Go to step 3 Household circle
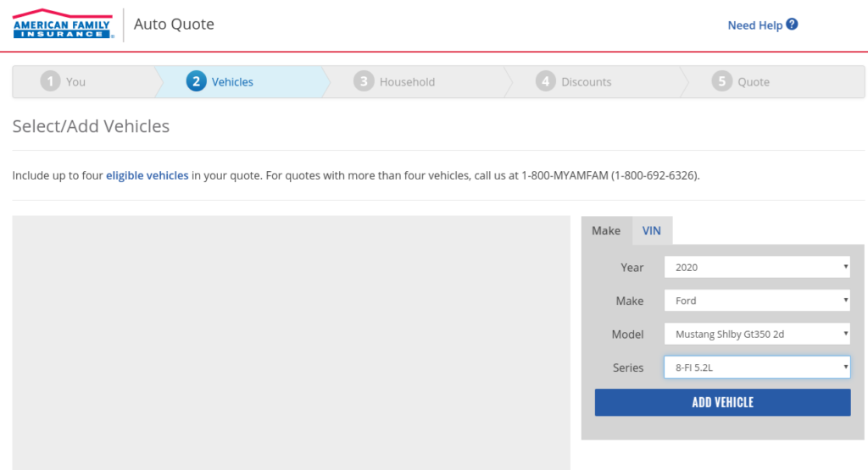This screenshot has height=470, width=868. tap(364, 82)
